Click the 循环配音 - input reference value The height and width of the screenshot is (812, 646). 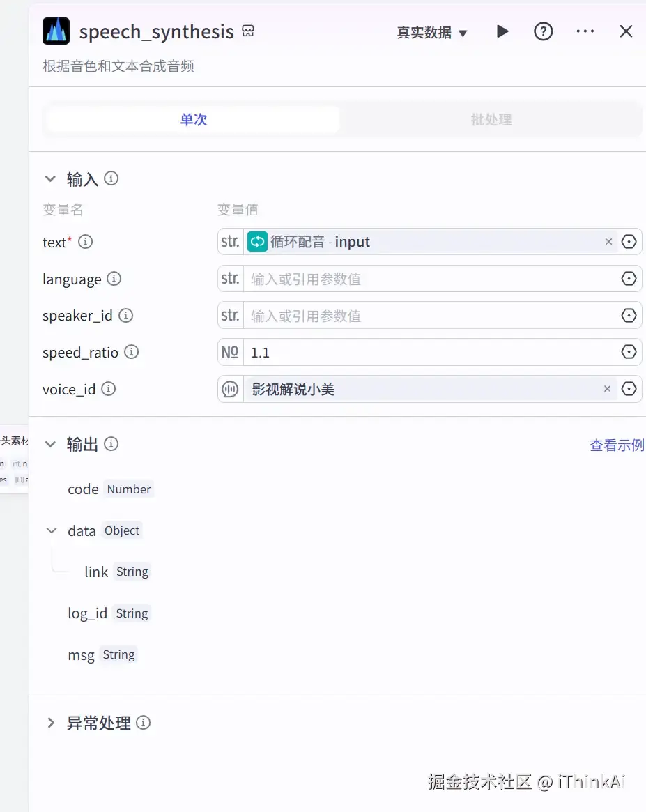pos(320,241)
